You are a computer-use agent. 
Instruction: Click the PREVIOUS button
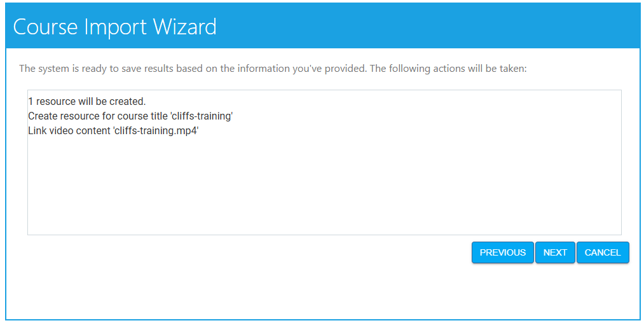502,252
